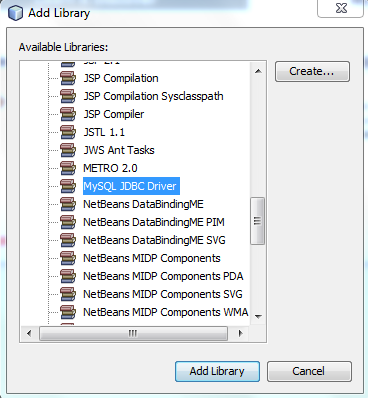Screen dimensions: 368x398
Task: Click the Add Library dialog cube icon
Action: click(15, 13)
